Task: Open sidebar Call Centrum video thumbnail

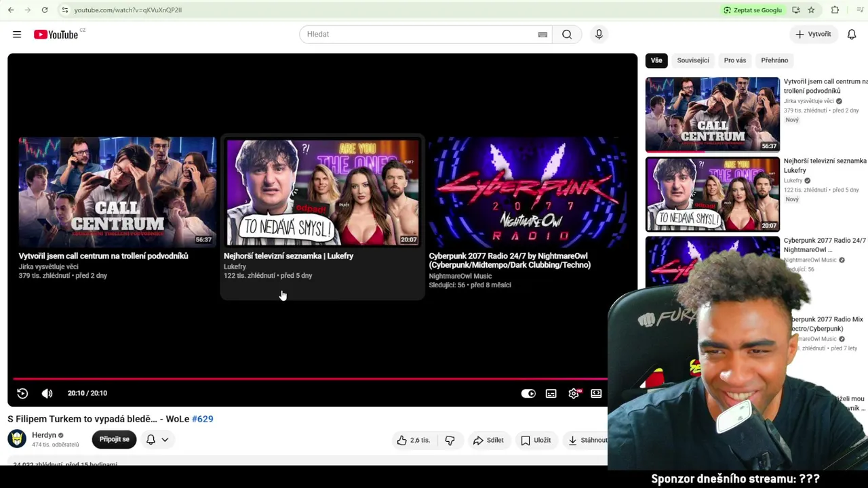Action: (x=713, y=114)
